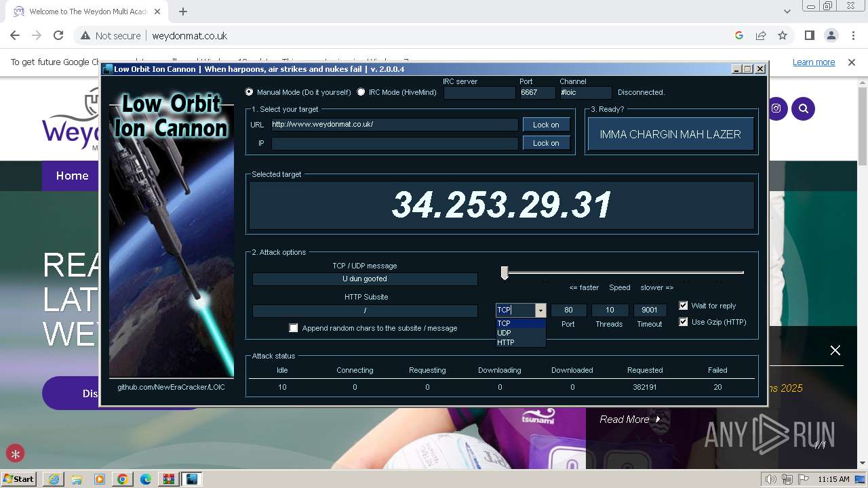Select Manual Mode radio button

point(249,92)
